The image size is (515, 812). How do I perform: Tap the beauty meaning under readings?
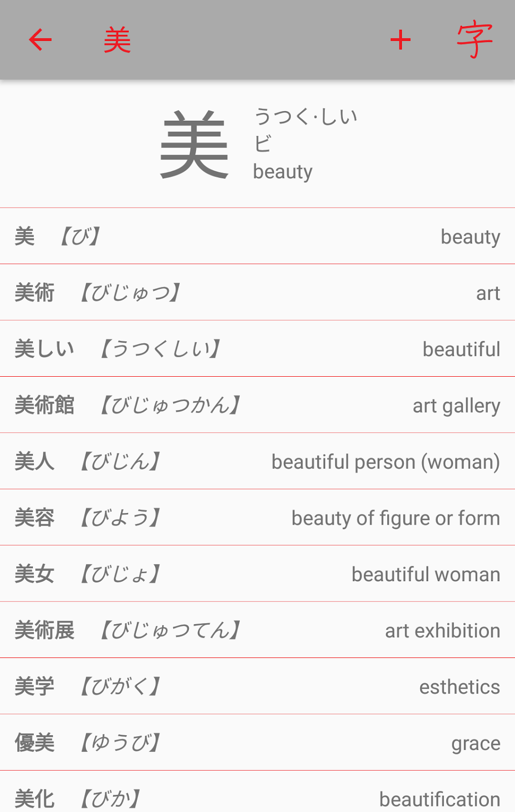click(283, 172)
